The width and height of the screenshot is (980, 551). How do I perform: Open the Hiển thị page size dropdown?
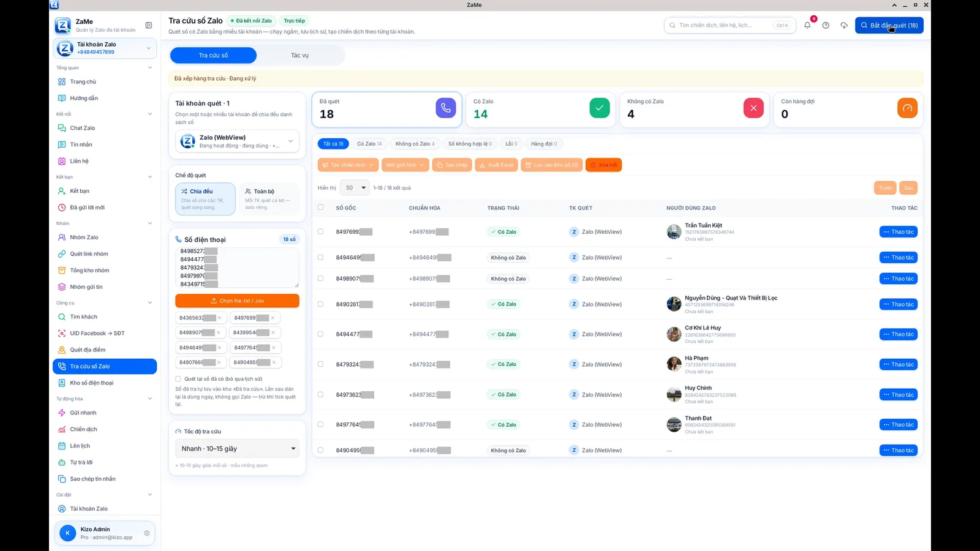point(355,188)
